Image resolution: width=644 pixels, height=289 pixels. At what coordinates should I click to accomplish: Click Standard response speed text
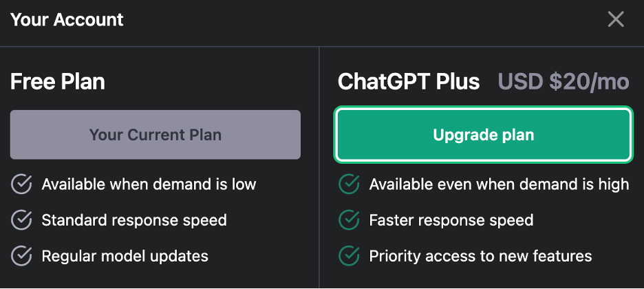[x=134, y=220]
